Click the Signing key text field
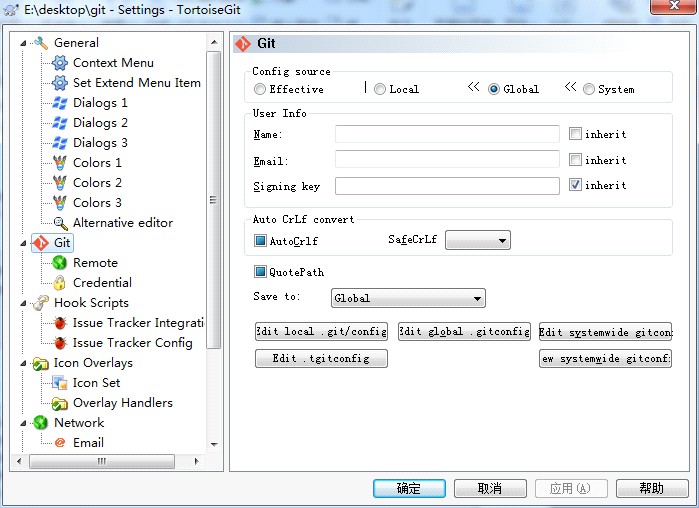This screenshot has height=508, width=699. [x=447, y=186]
